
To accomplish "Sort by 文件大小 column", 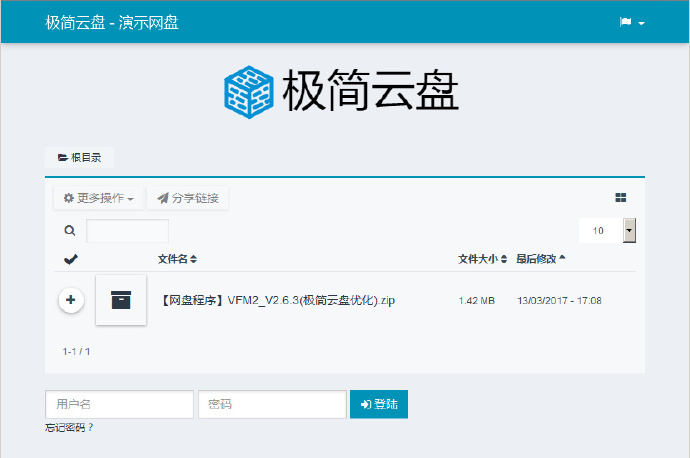I will pos(482,259).
